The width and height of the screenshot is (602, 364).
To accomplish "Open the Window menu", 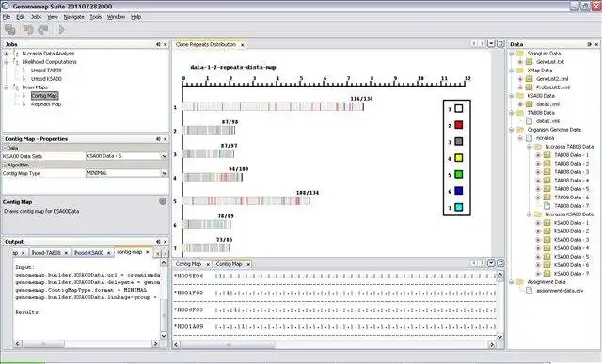I will click(116, 17).
